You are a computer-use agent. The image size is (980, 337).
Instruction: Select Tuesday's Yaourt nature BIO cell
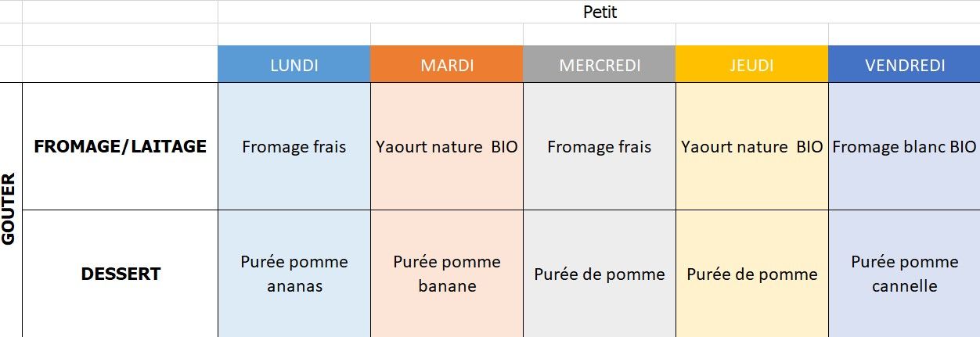tap(446, 147)
